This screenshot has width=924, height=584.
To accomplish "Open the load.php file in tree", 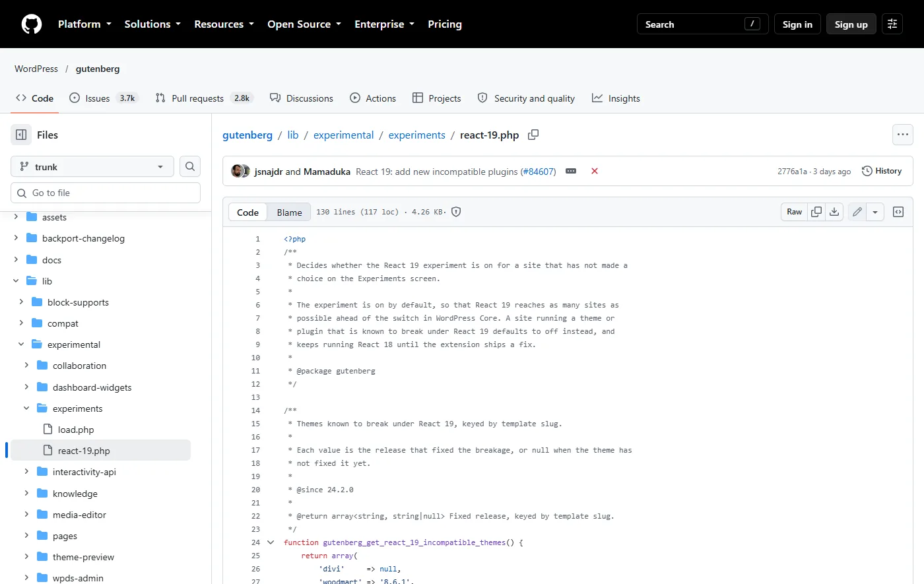I will click(76, 430).
